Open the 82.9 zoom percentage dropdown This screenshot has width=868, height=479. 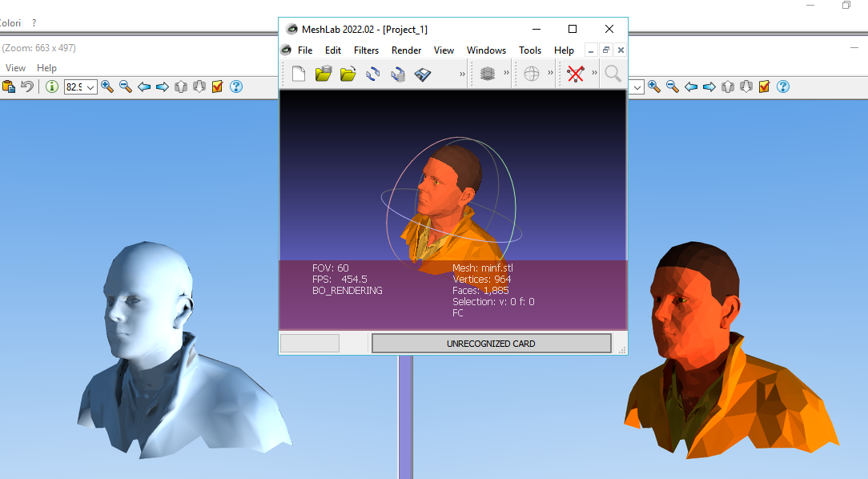pos(81,87)
